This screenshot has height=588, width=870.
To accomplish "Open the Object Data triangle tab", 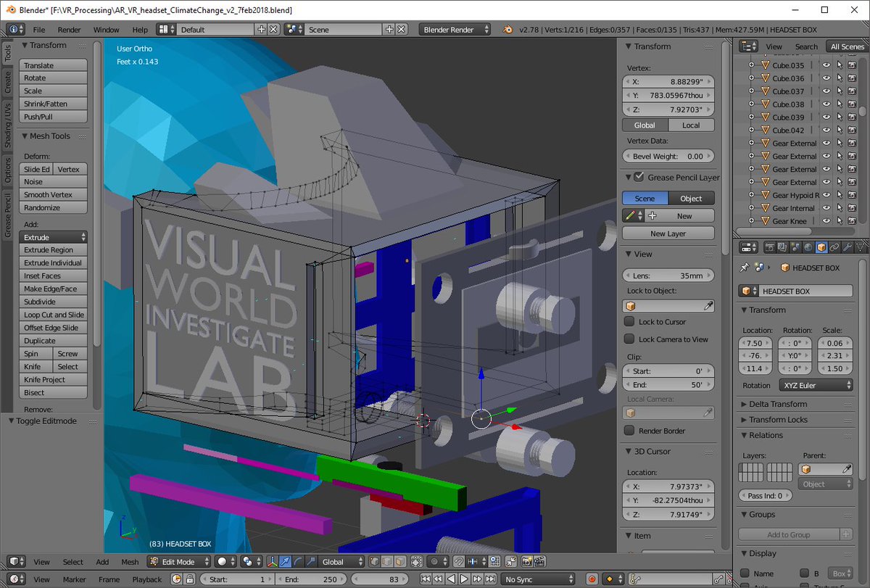I will click(x=860, y=247).
